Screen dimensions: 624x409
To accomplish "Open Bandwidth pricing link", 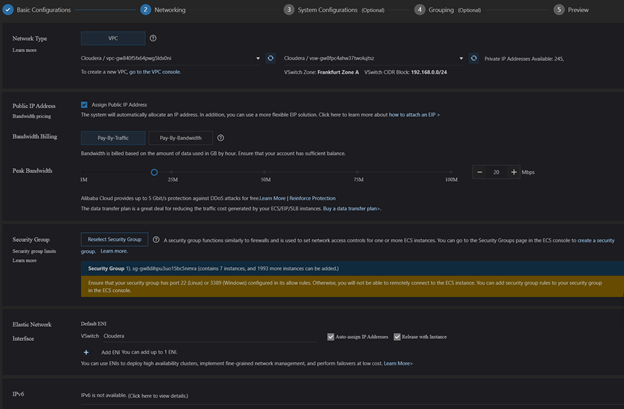I will (31, 116).
